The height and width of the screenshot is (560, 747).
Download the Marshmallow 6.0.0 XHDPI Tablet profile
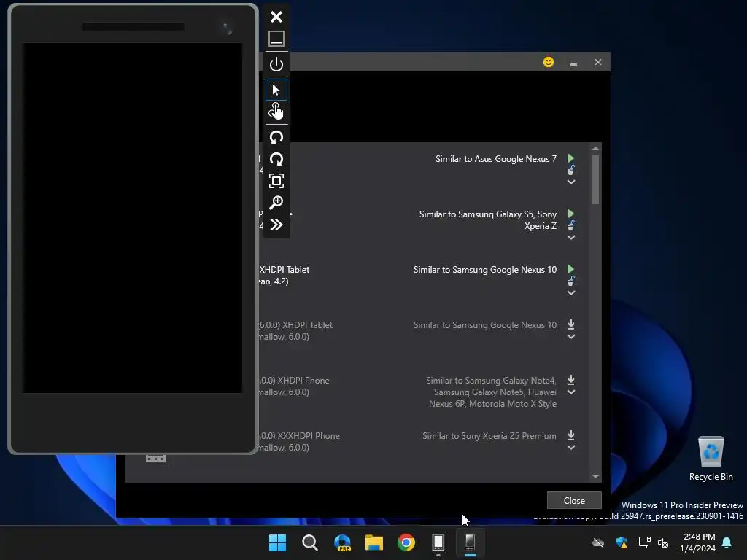point(571,324)
